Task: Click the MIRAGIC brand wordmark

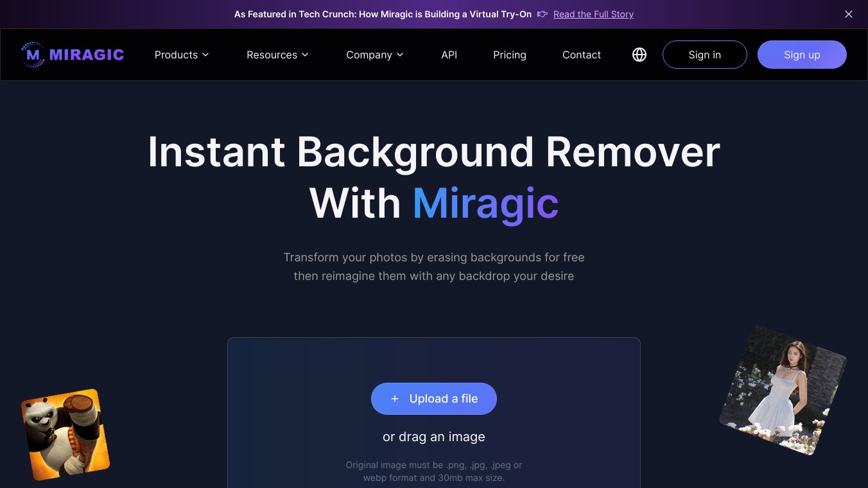Action: point(87,55)
